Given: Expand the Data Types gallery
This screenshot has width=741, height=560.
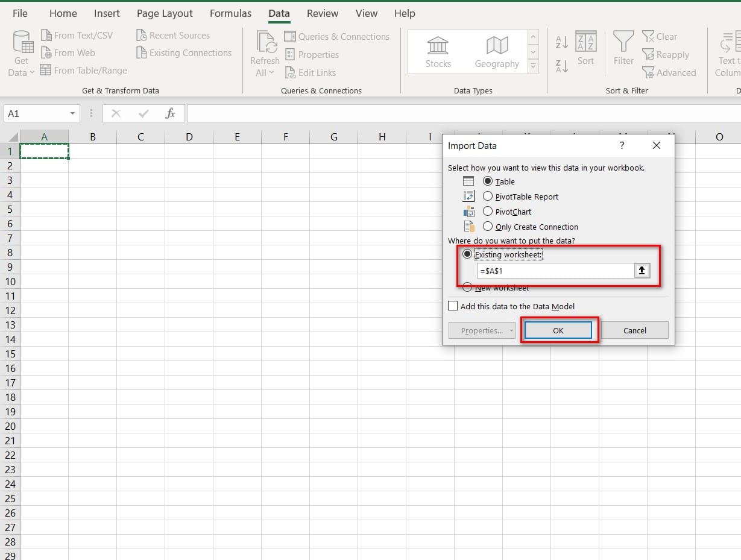Looking at the screenshot, I should (533, 66).
